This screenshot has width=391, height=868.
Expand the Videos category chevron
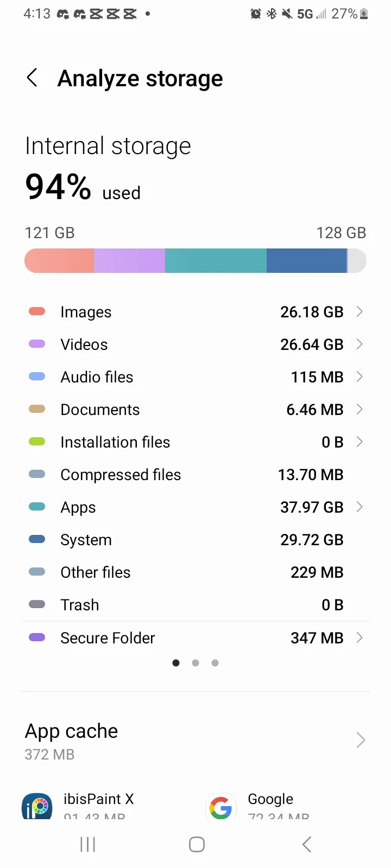tap(359, 344)
